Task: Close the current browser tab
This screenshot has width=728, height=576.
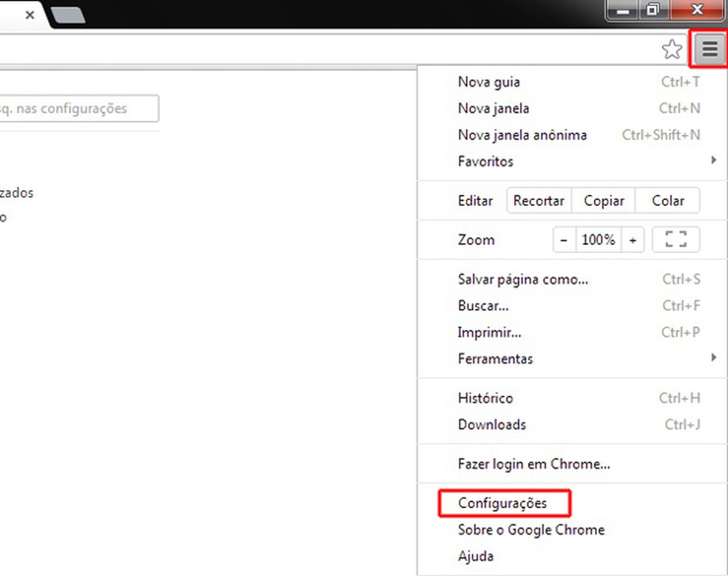Action: click(29, 13)
